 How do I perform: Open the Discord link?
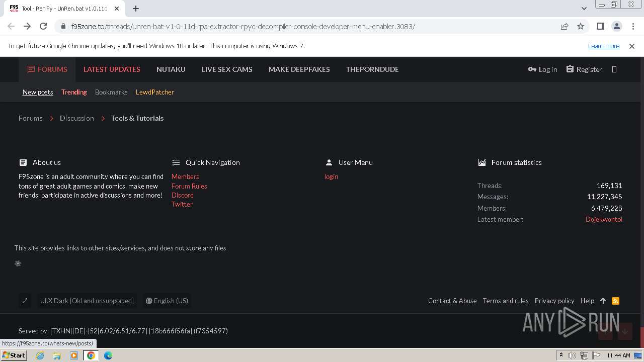(x=183, y=195)
